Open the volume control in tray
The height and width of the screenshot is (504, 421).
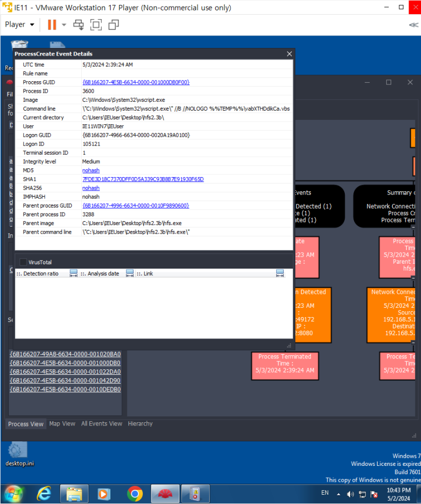[350, 494]
